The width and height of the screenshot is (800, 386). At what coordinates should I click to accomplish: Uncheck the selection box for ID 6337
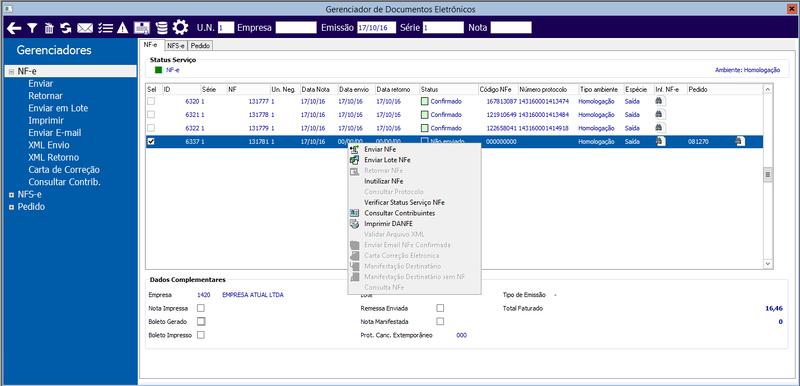151,142
